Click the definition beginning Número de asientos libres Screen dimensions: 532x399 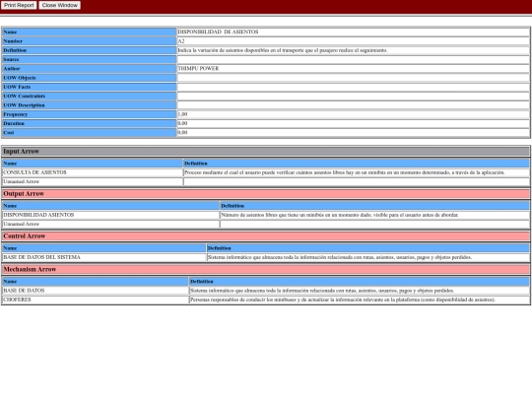340,215
